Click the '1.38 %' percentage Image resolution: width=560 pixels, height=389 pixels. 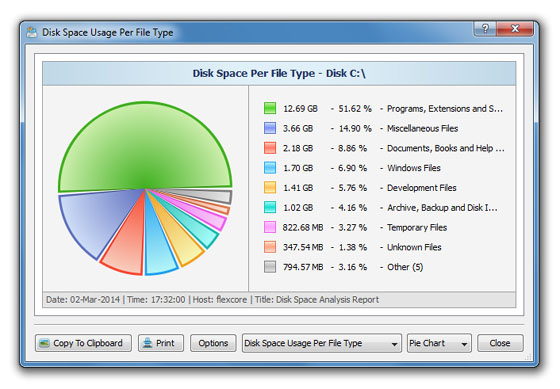pyautogui.click(x=352, y=247)
